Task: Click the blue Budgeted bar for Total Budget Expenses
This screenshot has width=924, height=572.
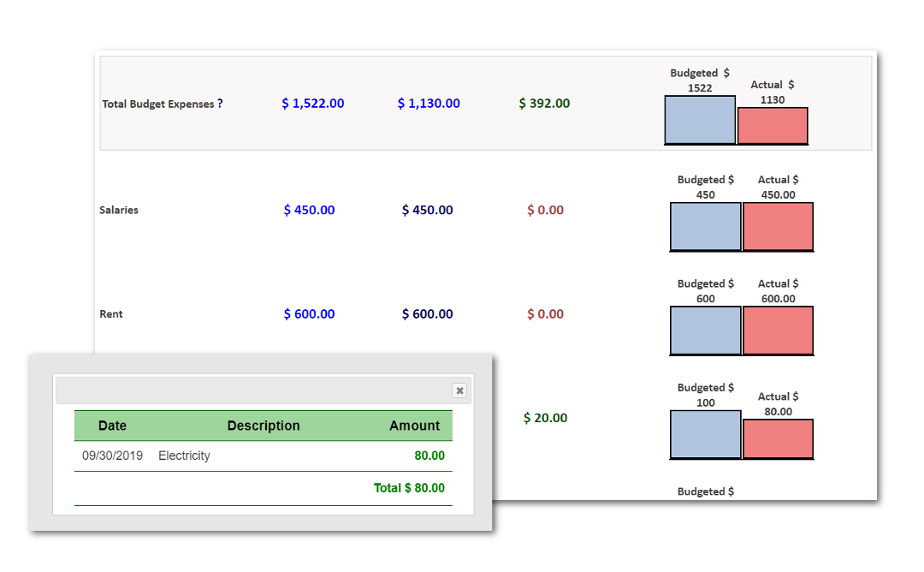Action: [x=700, y=120]
